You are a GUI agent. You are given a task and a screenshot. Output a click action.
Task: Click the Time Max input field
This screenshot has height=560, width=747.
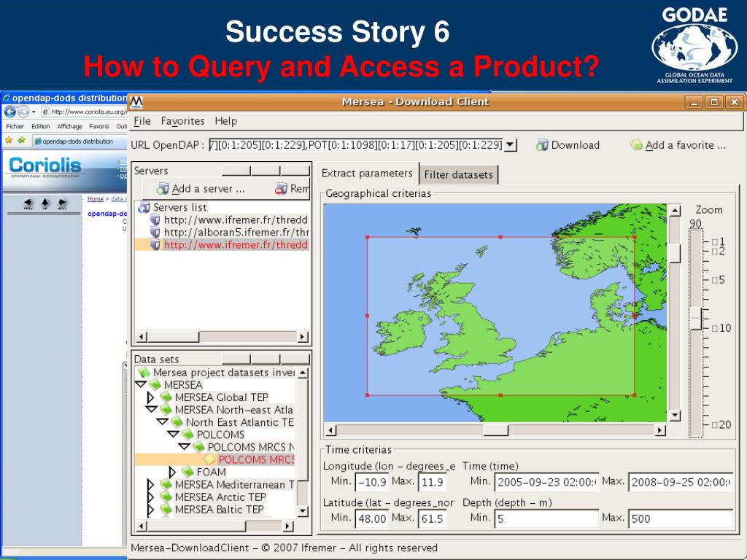point(681,482)
